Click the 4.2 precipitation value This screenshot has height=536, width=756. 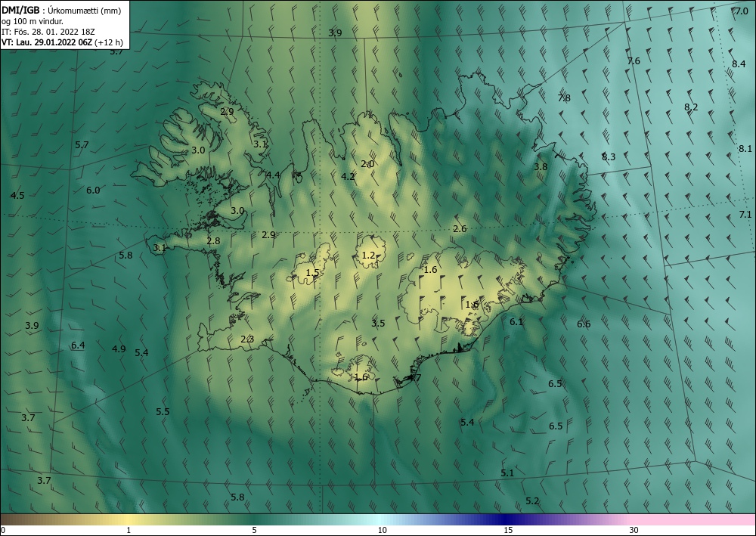click(x=348, y=176)
